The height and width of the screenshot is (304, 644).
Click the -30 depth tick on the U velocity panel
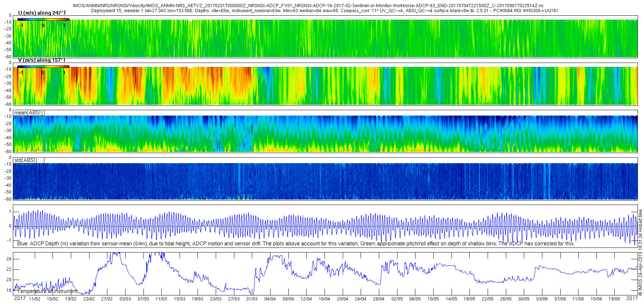8,36
